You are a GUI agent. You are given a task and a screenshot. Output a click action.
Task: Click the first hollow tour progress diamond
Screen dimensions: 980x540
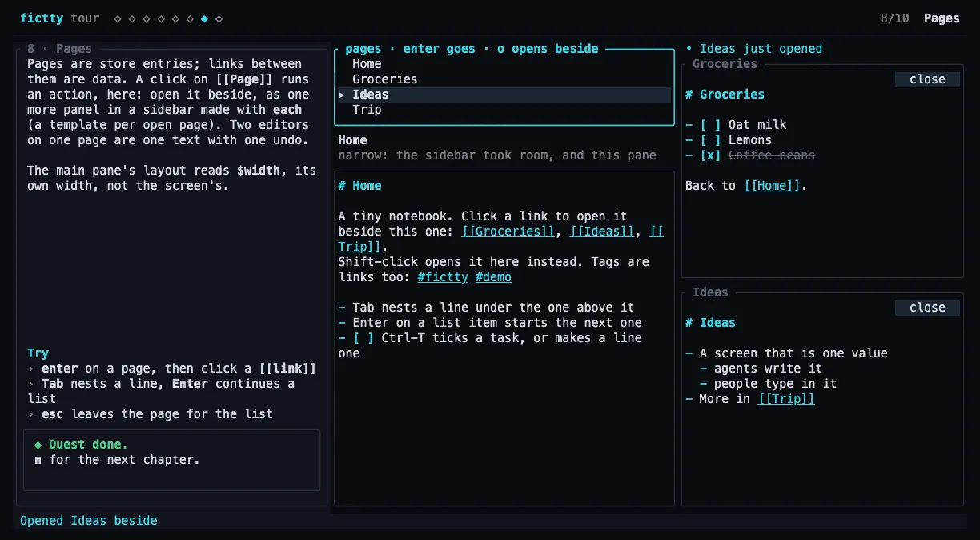coord(118,18)
